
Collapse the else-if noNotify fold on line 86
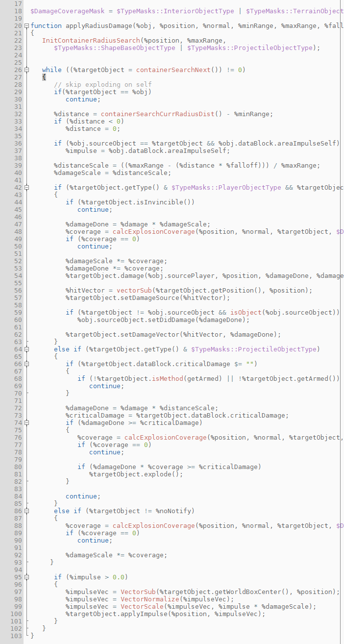pyautogui.click(x=26, y=511)
